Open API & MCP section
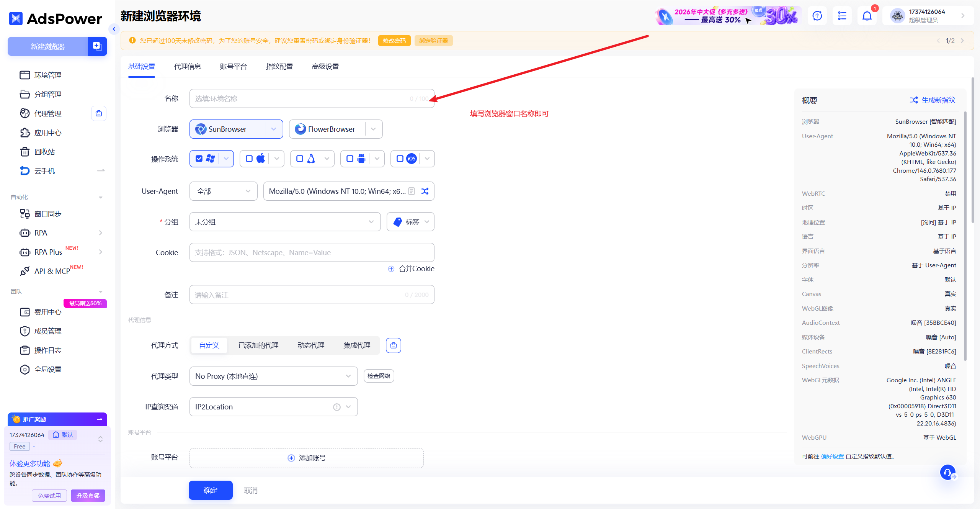The width and height of the screenshot is (980, 509). point(52,271)
